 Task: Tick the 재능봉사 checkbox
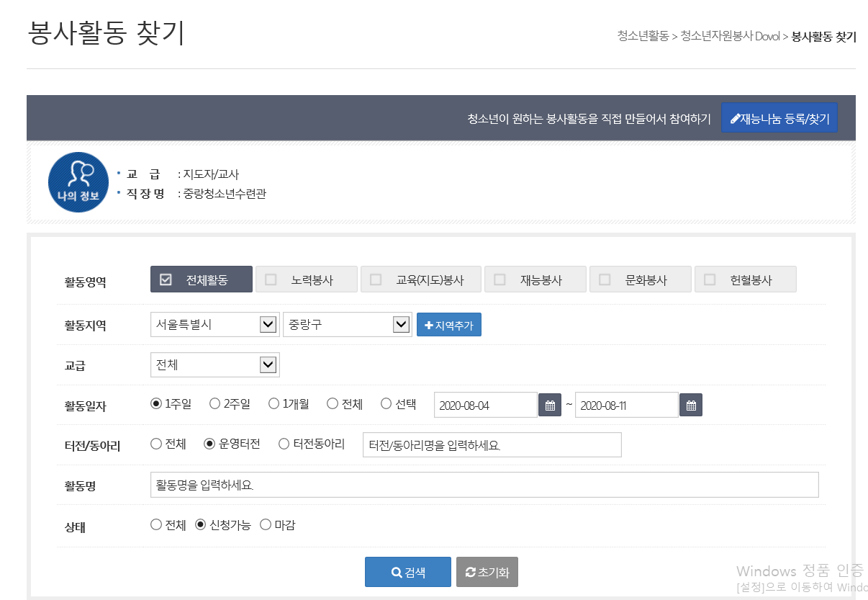499,279
